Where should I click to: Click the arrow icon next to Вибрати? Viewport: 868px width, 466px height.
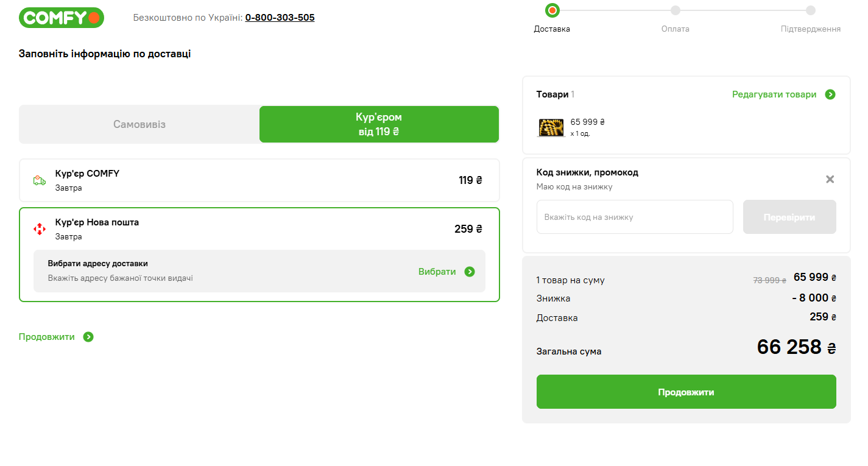pyautogui.click(x=470, y=272)
